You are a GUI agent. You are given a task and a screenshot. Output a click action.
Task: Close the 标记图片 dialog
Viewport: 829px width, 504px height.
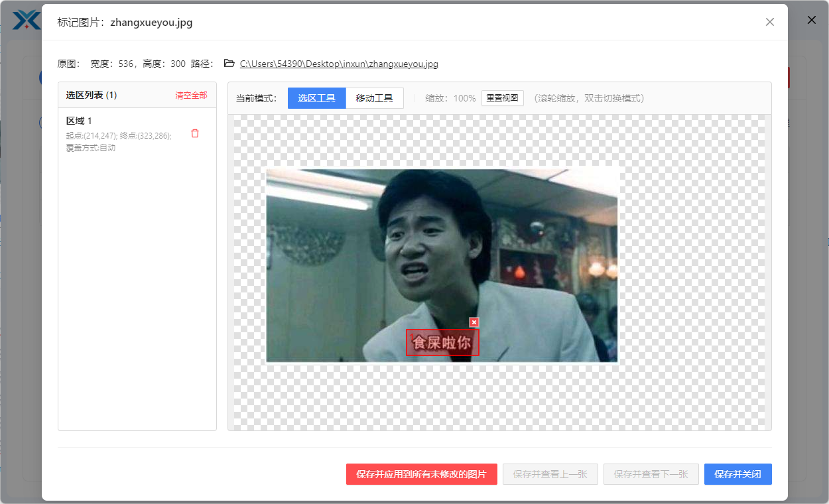(769, 22)
